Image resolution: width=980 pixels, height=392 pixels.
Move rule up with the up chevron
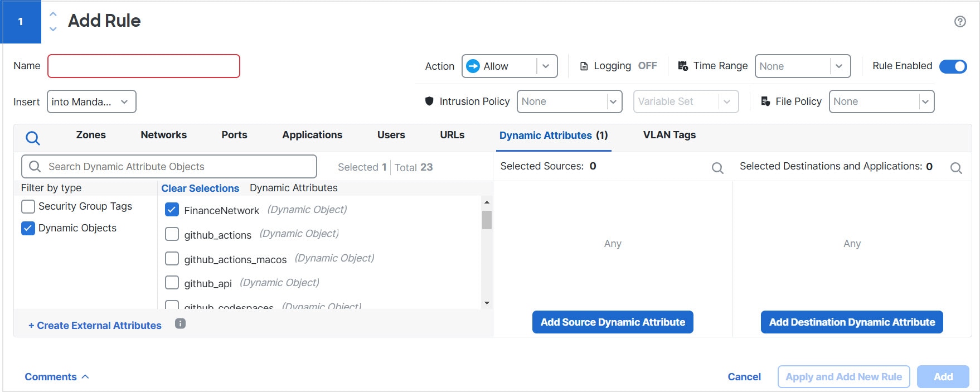[x=53, y=14]
